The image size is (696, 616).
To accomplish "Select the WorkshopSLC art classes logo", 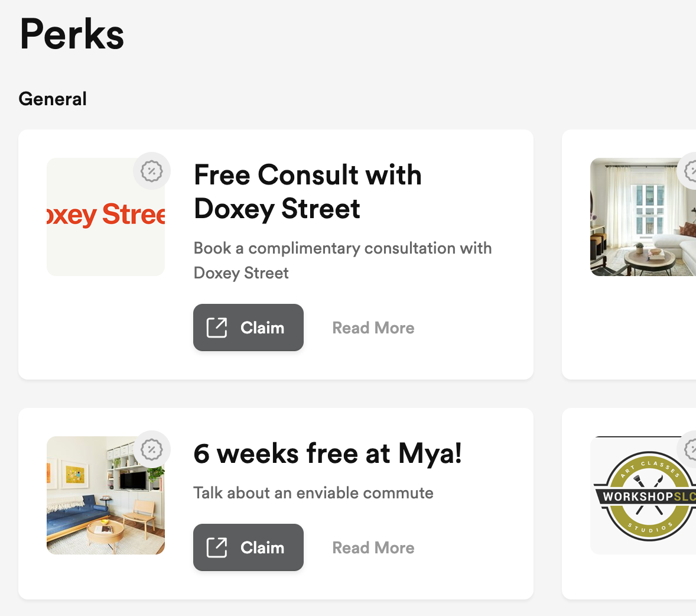I will 643,495.
